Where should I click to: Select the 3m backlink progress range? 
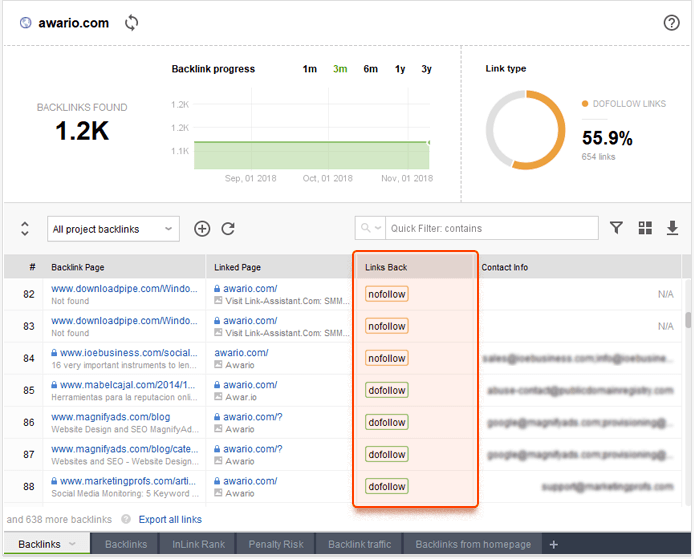tap(340, 69)
